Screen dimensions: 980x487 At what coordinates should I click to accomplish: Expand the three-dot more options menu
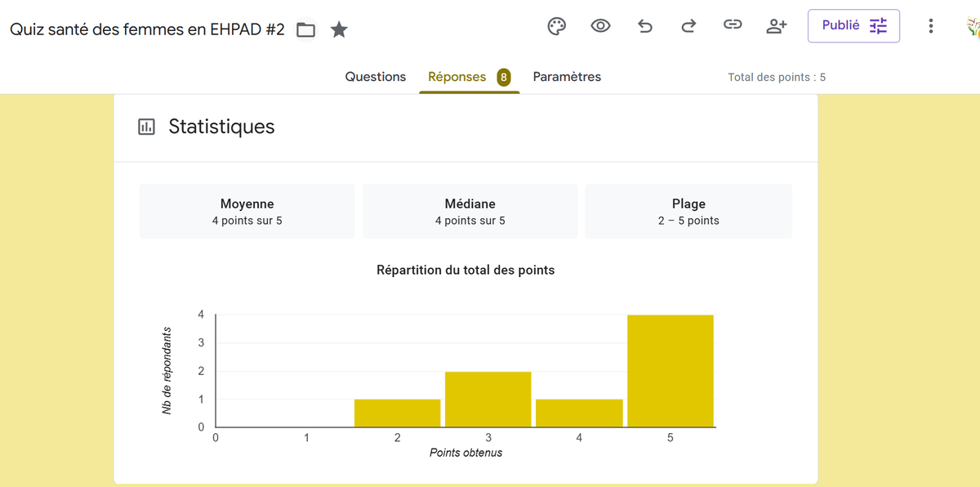coord(930,26)
